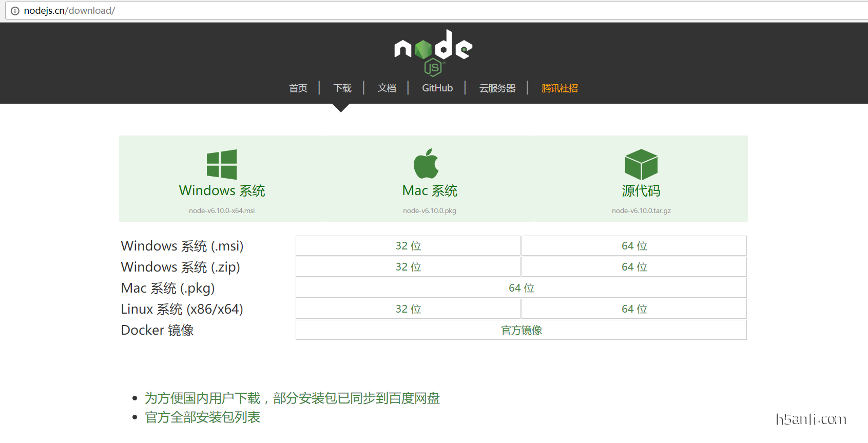Download node-v6.10.0.tar.gz file

(x=641, y=210)
